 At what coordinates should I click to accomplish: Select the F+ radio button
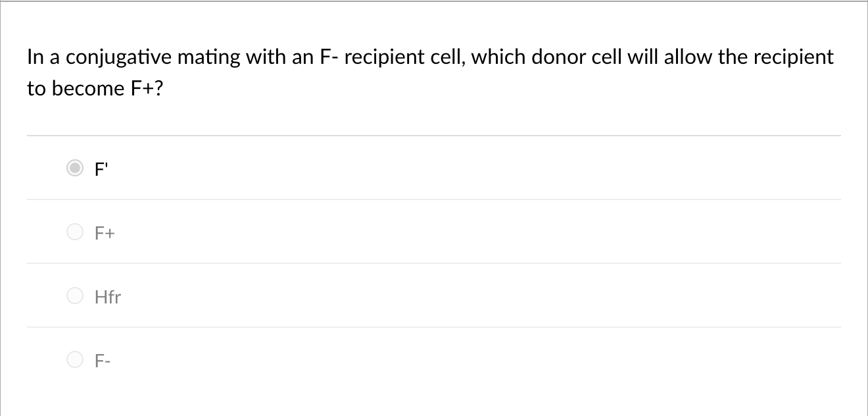76,232
